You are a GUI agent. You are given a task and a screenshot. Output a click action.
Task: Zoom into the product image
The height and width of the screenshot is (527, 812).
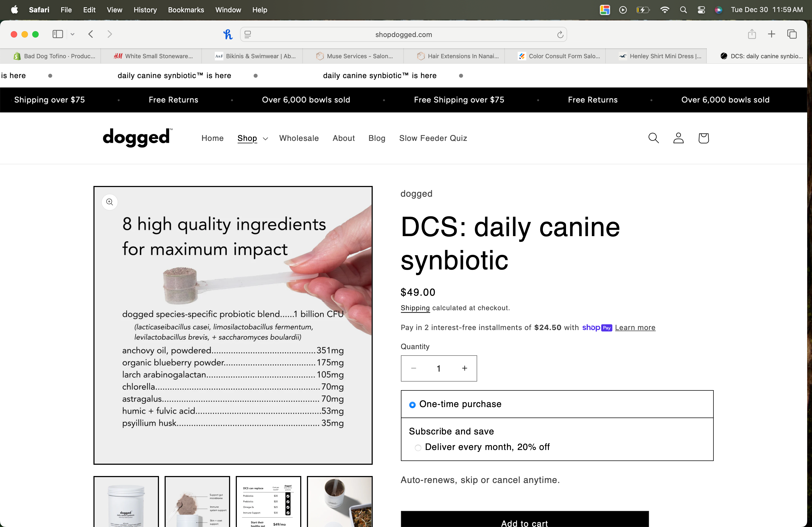(x=110, y=202)
